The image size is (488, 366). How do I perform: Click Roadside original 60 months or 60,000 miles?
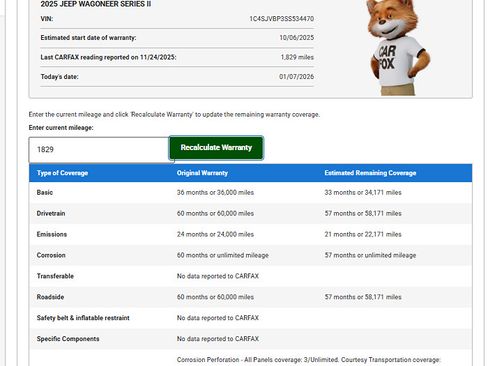215,297
